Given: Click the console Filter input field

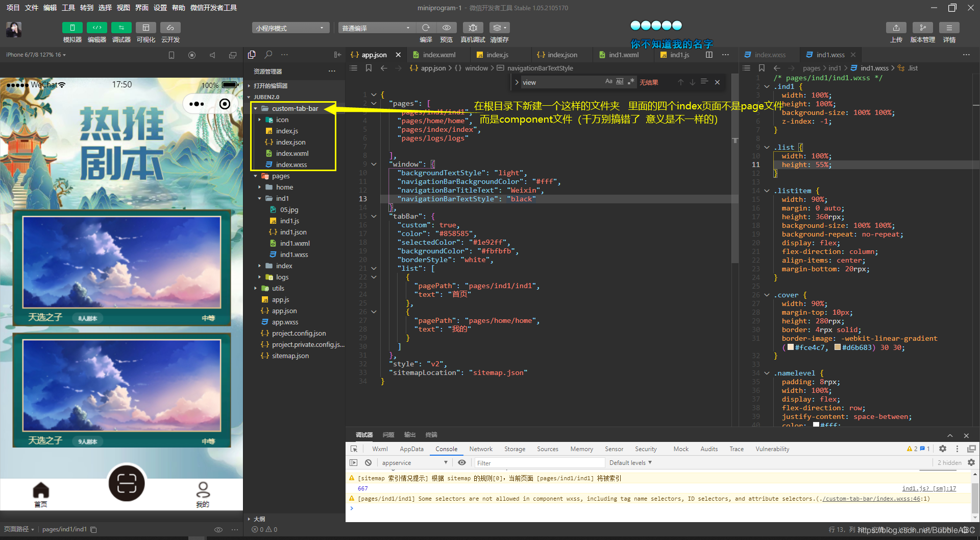Looking at the screenshot, I should pyautogui.click(x=540, y=463).
